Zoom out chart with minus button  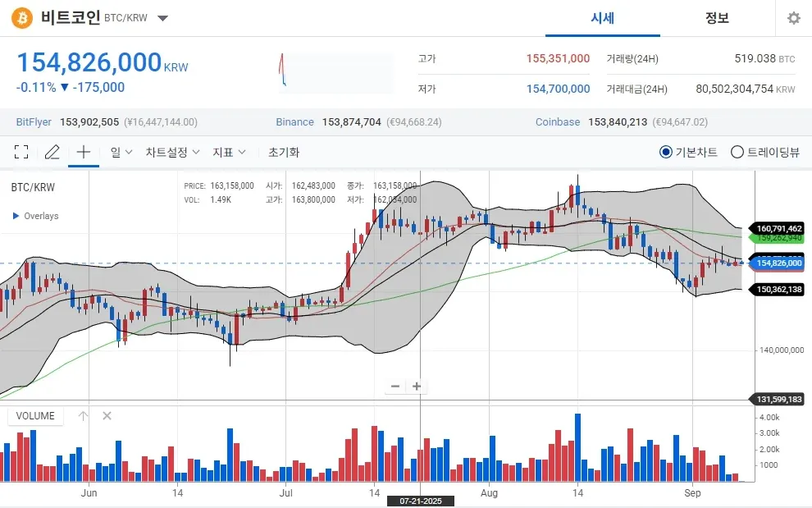pos(395,386)
